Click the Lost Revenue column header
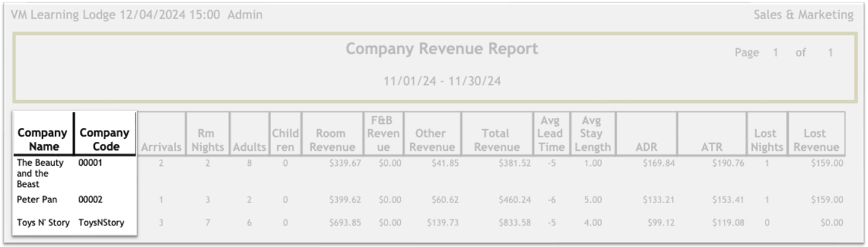The height and width of the screenshot is (247, 868). click(x=816, y=140)
